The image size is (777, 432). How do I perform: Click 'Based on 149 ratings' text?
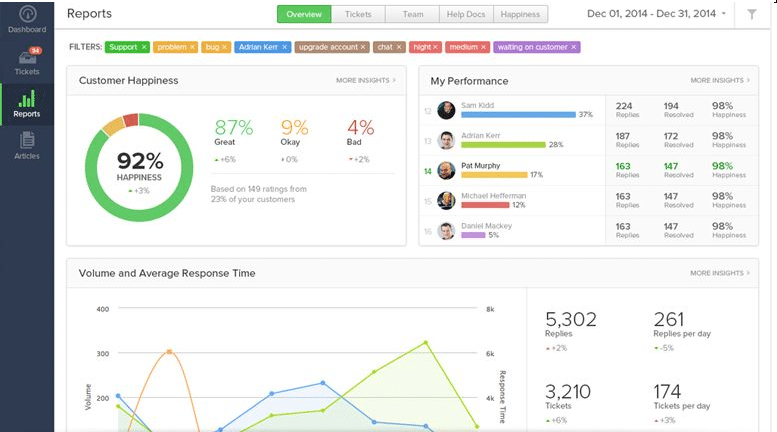(x=258, y=194)
